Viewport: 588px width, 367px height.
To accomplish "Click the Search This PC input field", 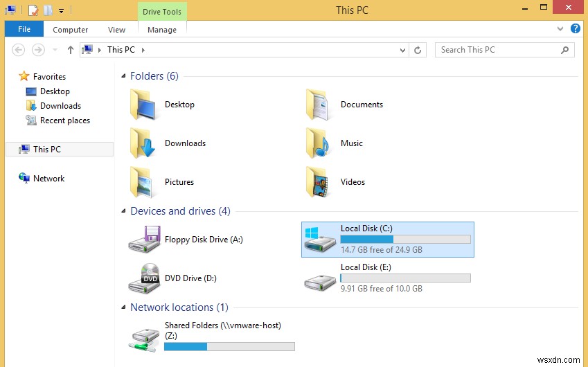I will (504, 50).
